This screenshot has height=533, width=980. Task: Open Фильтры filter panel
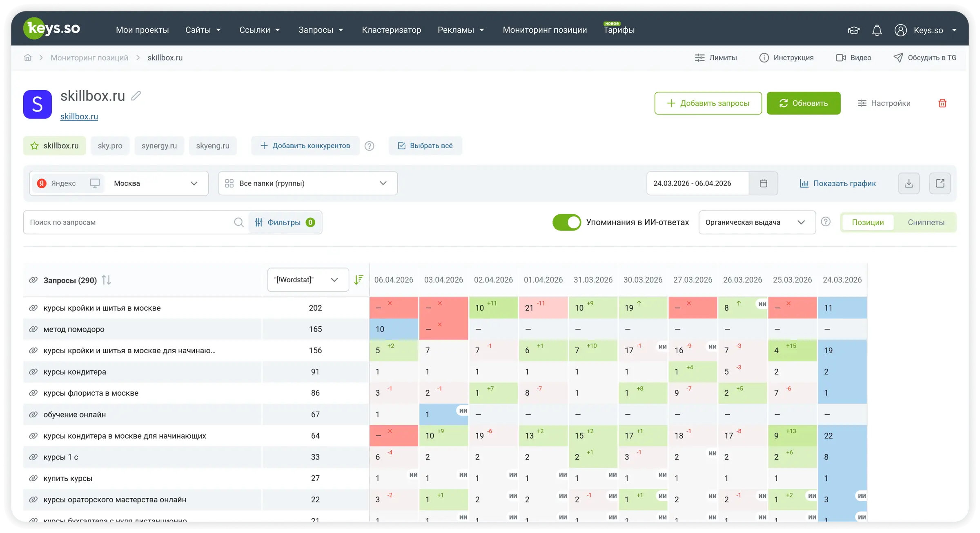(285, 222)
